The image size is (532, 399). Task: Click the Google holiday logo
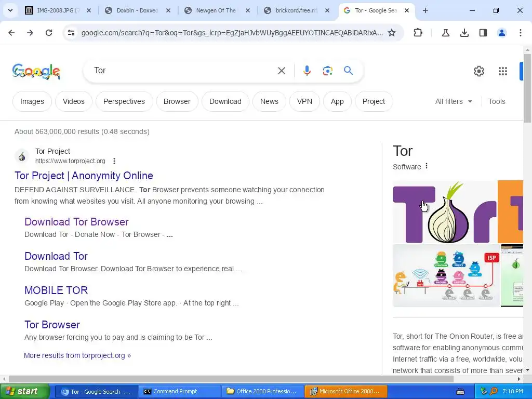[36, 71]
